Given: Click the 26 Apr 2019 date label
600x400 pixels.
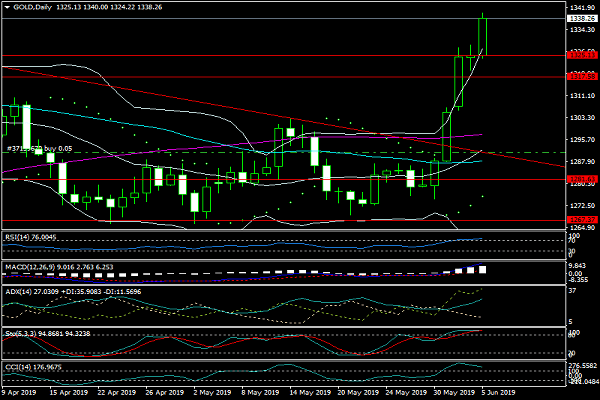Looking at the screenshot, I should pos(165,393).
